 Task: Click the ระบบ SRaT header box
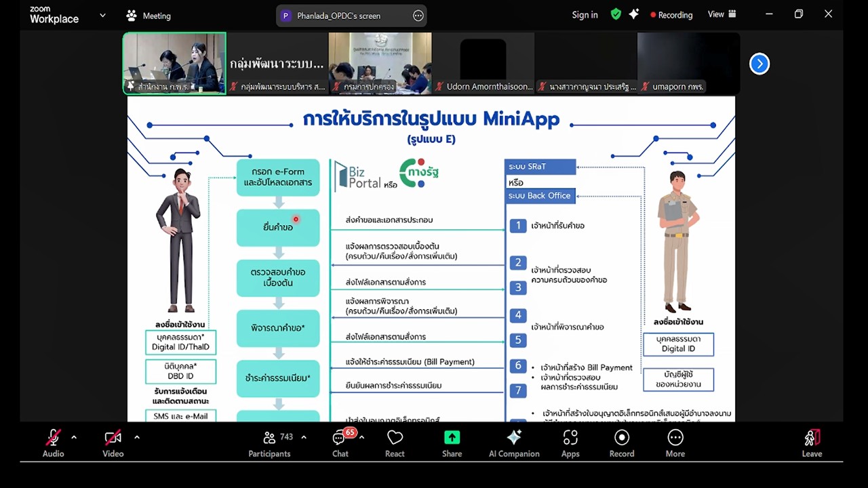pyautogui.click(x=540, y=166)
